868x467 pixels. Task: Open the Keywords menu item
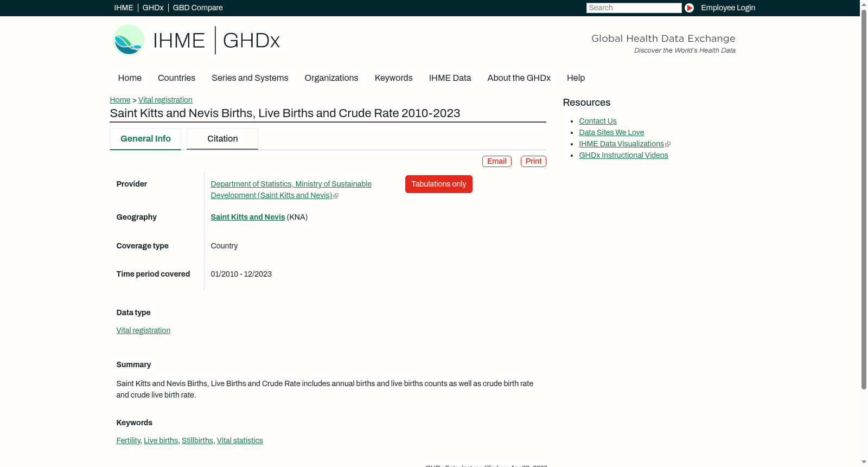pyautogui.click(x=394, y=78)
